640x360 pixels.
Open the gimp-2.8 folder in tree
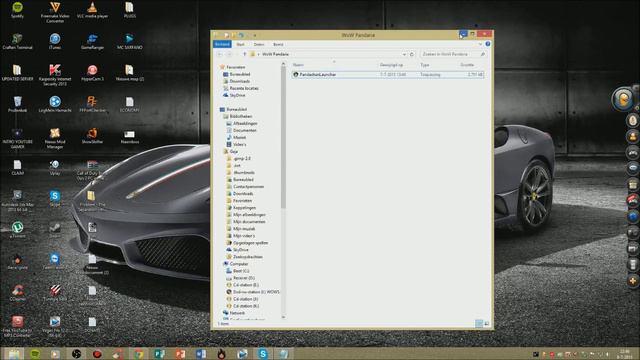[x=242, y=158]
